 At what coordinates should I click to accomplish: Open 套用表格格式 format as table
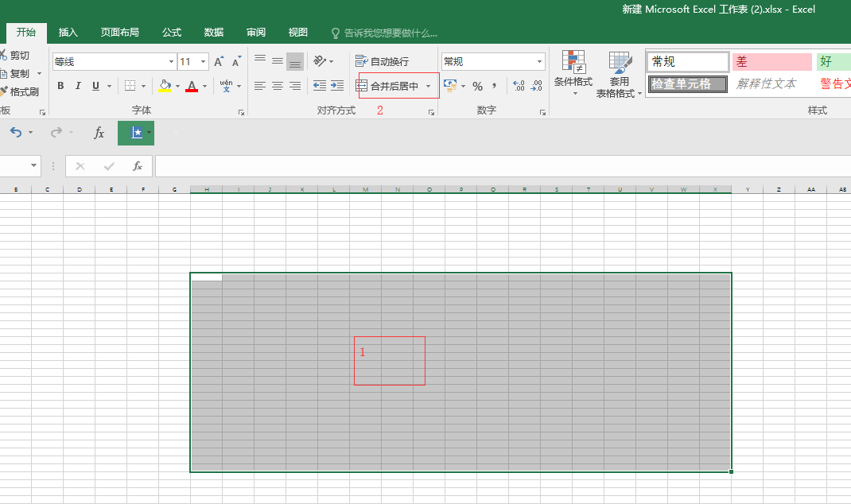click(619, 74)
